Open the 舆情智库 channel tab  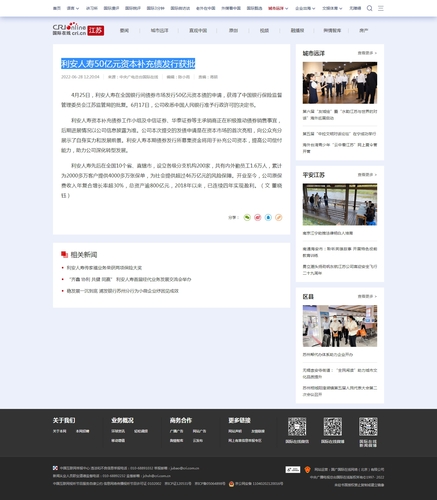[332, 30]
